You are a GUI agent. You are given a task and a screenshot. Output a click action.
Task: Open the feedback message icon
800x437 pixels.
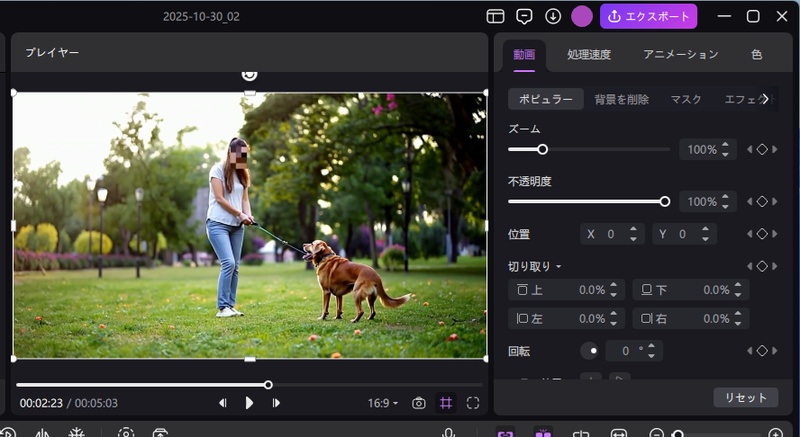524,16
